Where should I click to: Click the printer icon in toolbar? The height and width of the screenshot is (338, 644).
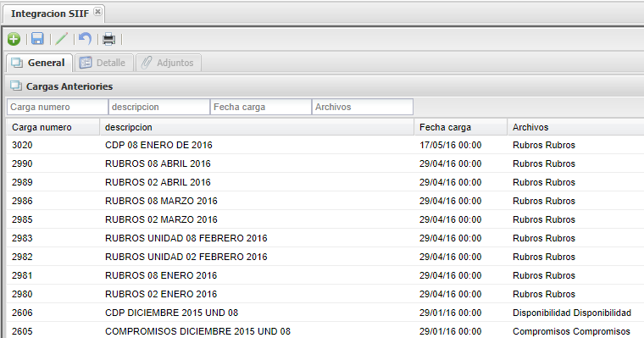click(108, 39)
